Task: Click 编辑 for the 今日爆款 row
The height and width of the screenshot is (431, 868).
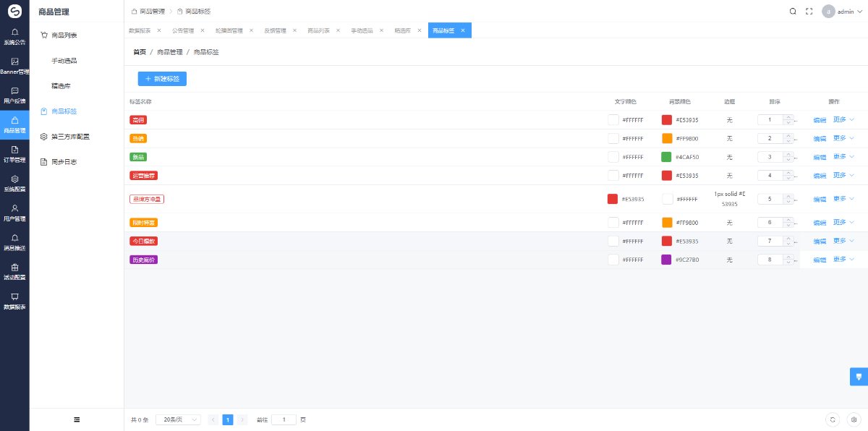Action: [820, 241]
